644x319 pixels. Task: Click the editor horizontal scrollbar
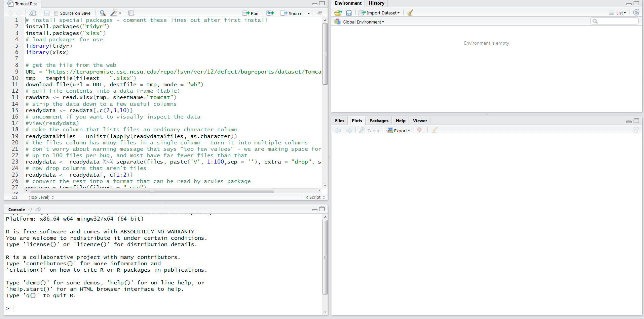click(x=152, y=190)
